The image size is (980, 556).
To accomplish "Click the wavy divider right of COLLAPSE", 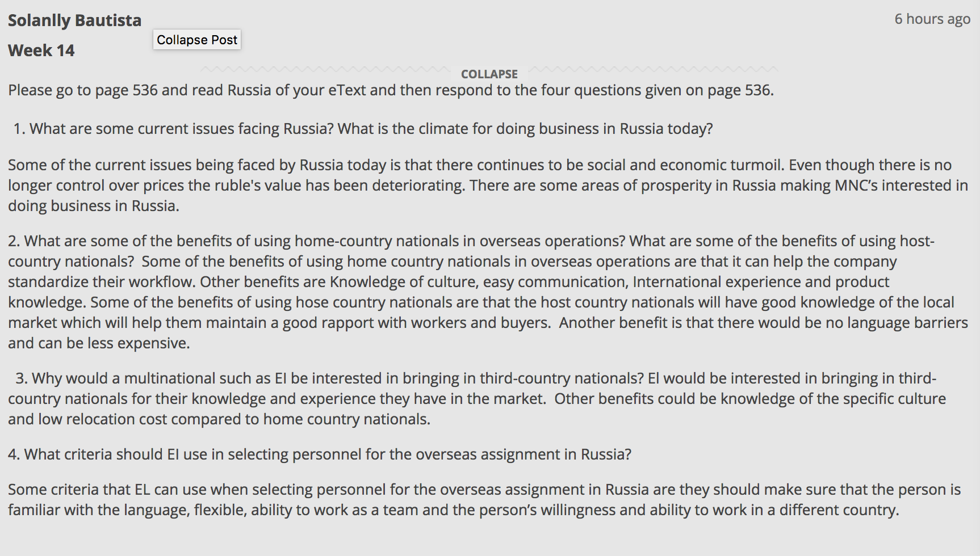I will (x=653, y=69).
